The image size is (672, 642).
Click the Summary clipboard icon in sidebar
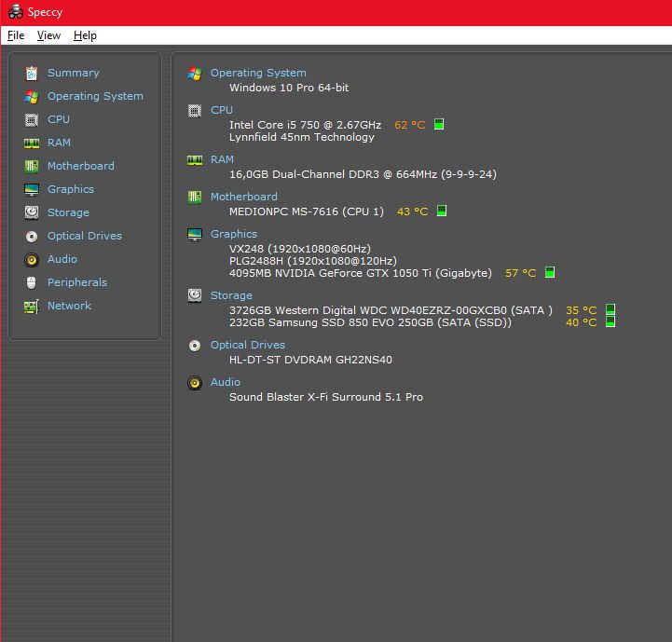pyautogui.click(x=32, y=74)
